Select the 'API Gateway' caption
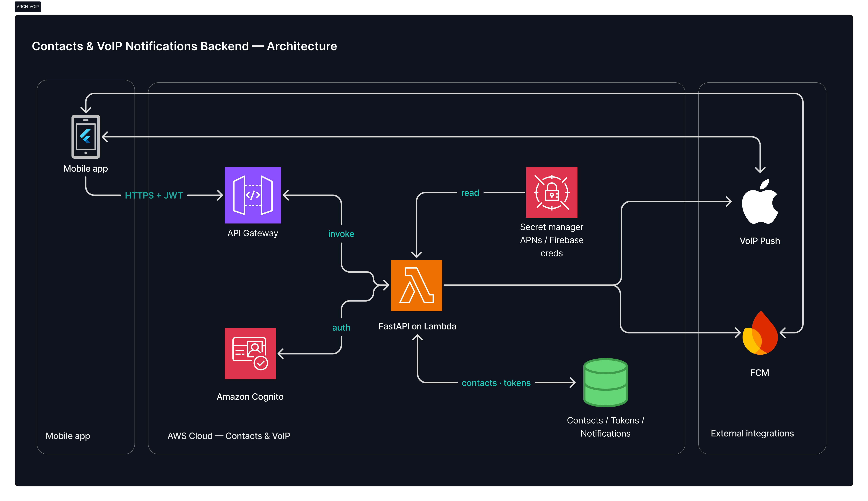 point(253,233)
